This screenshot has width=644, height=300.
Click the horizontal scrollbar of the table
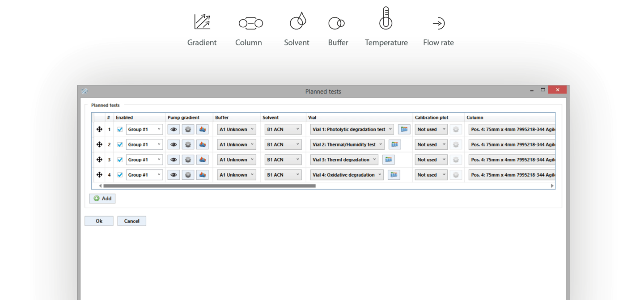(209, 186)
